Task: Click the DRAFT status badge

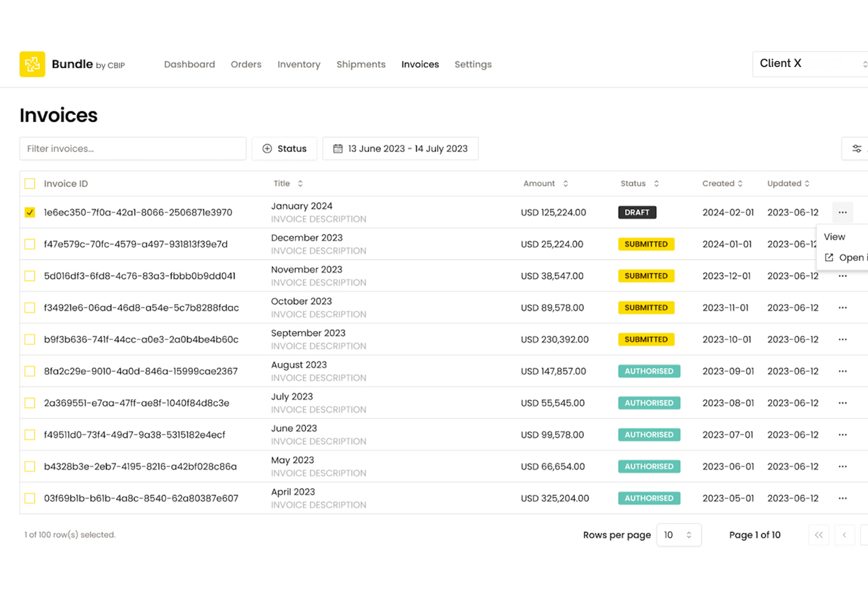Action: pyautogui.click(x=637, y=212)
